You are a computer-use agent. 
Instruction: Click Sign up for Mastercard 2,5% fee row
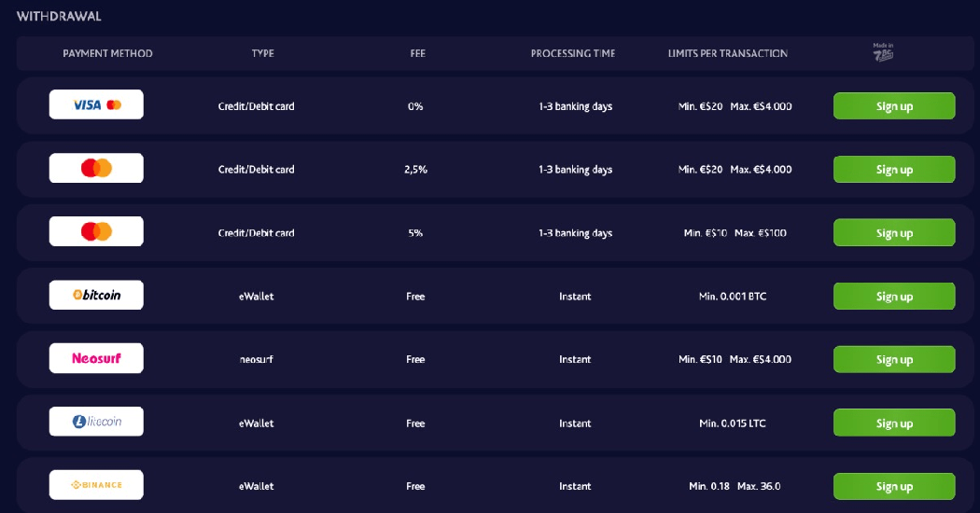[x=893, y=170]
